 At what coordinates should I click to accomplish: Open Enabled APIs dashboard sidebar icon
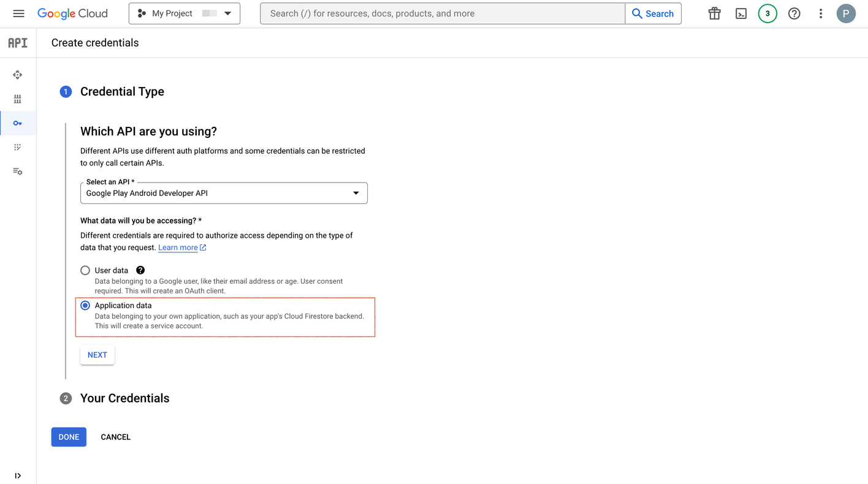(18, 75)
